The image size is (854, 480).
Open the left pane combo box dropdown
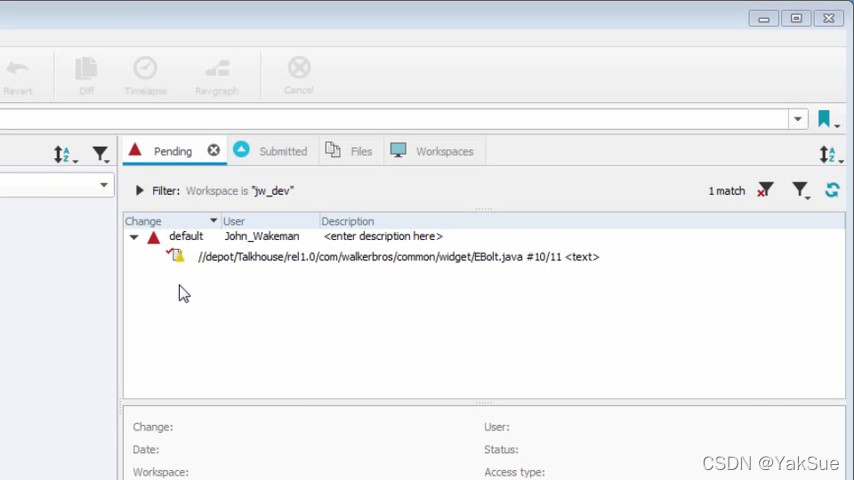pyautogui.click(x=103, y=185)
